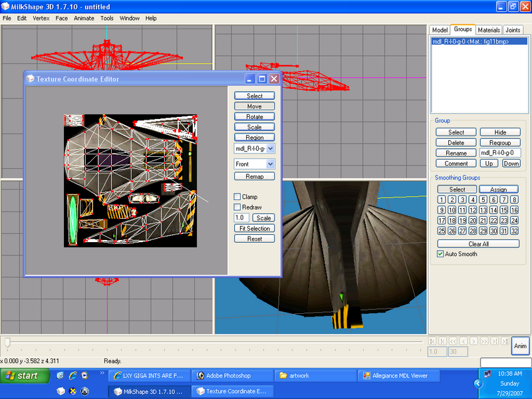Image resolution: width=532 pixels, height=399 pixels.
Task: Click the Anim mode button
Action: pos(520,346)
